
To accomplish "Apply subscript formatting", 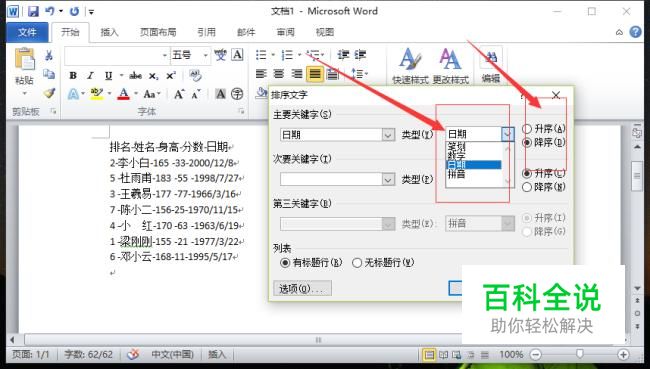I will [x=153, y=76].
